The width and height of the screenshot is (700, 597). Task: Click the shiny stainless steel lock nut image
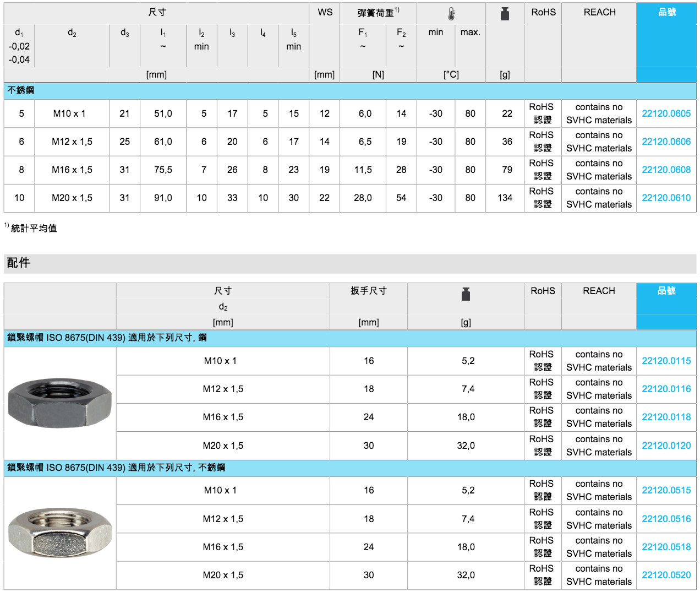point(59,533)
